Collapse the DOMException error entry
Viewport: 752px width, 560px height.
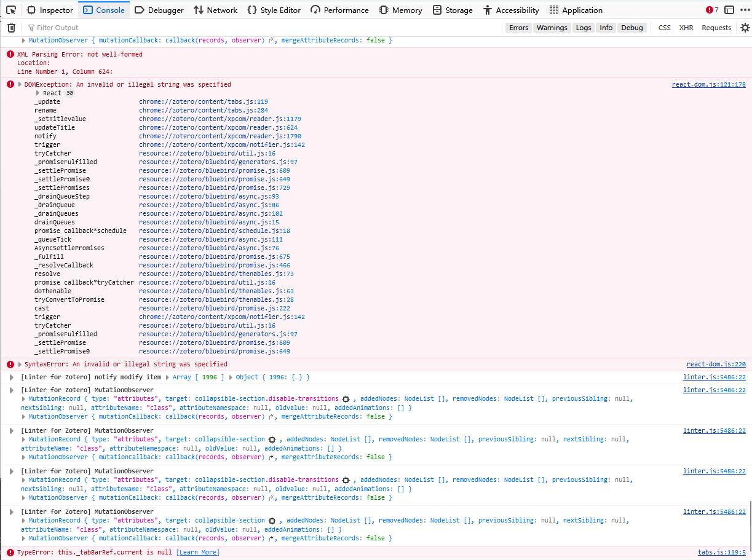pyautogui.click(x=20, y=84)
